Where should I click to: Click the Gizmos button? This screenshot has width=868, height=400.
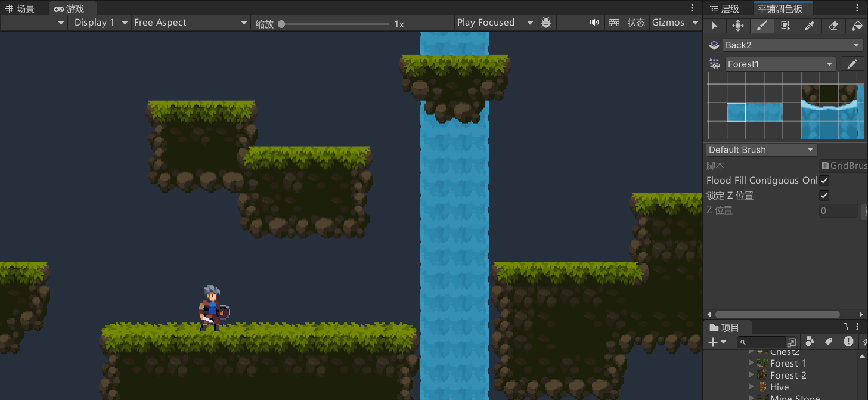point(668,23)
